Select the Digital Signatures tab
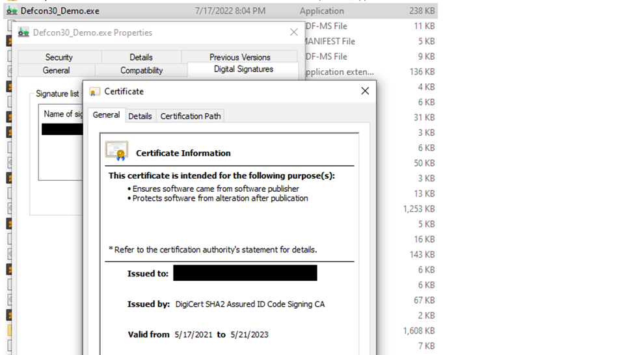 tap(243, 69)
